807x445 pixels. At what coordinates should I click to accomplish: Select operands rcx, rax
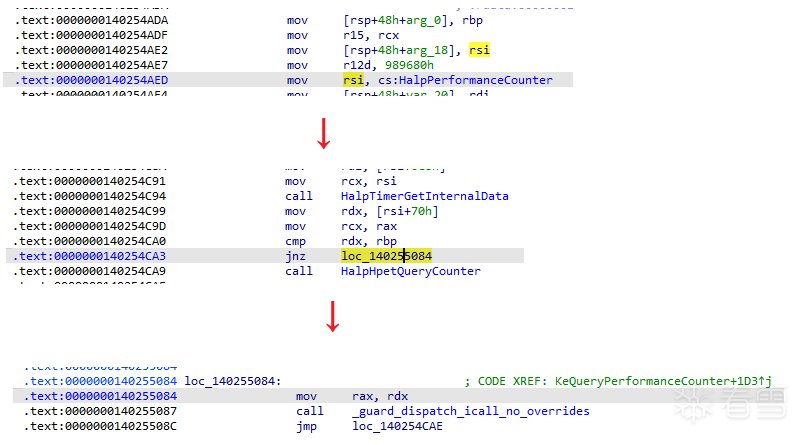pos(369,226)
